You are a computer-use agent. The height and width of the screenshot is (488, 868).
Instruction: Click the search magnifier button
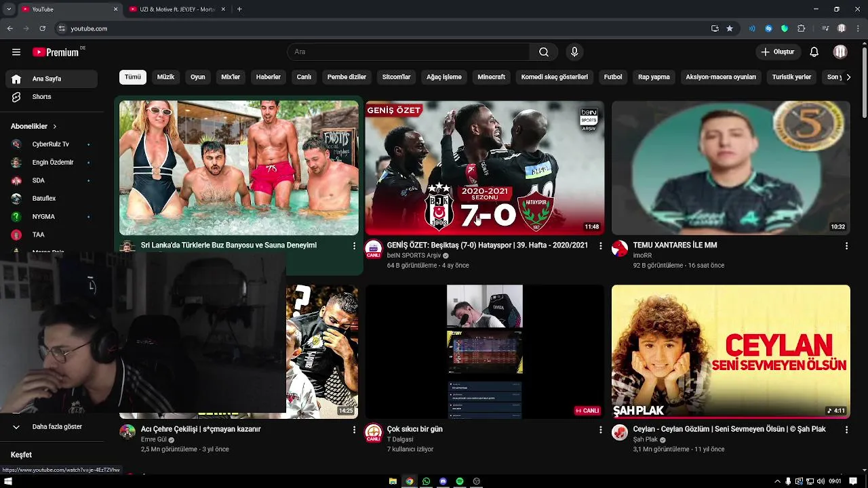click(544, 52)
